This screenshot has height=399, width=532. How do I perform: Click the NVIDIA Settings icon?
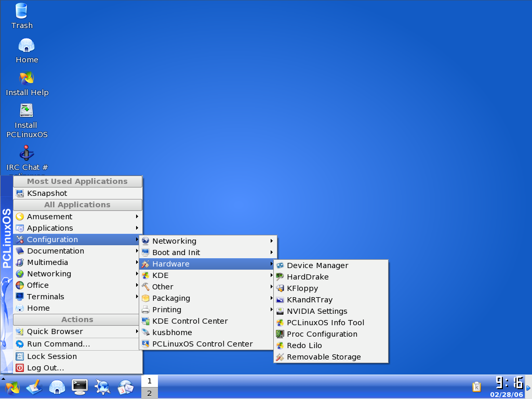pyautogui.click(x=280, y=311)
